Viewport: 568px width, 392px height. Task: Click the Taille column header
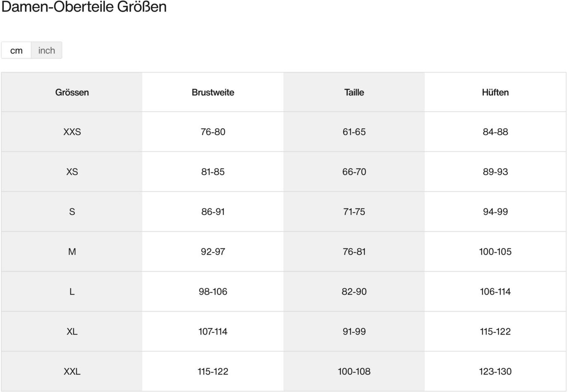point(354,92)
